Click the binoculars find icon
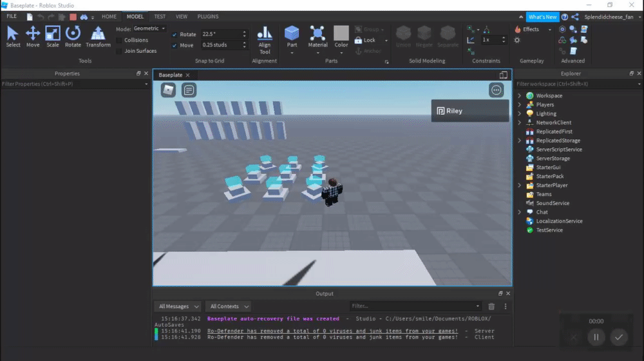The width and height of the screenshot is (644, 361). click(x=84, y=17)
